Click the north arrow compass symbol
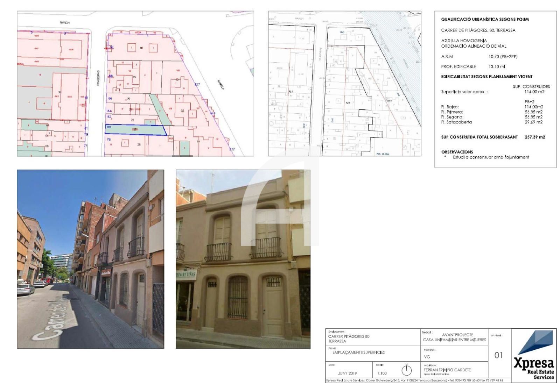 (406, 370)
